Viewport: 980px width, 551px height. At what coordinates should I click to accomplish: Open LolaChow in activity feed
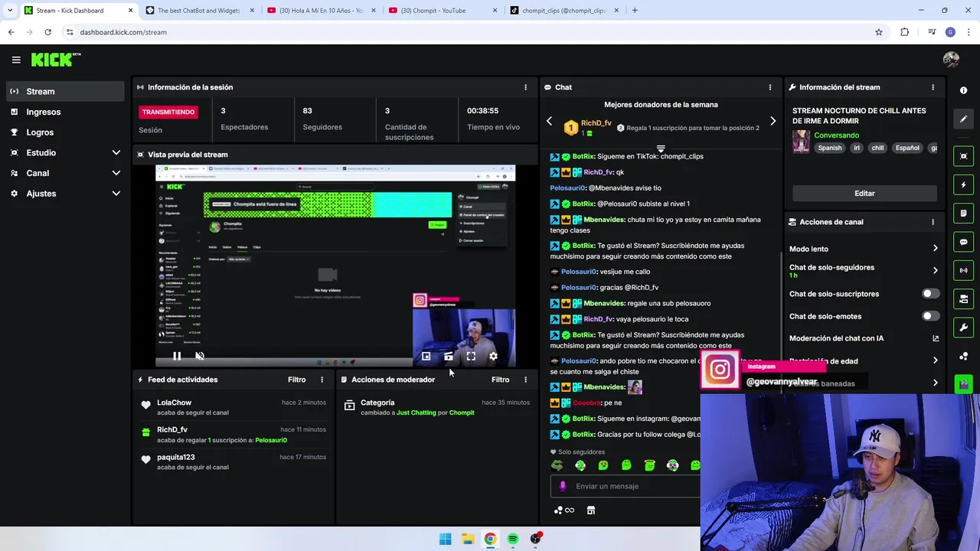[174, 403]
